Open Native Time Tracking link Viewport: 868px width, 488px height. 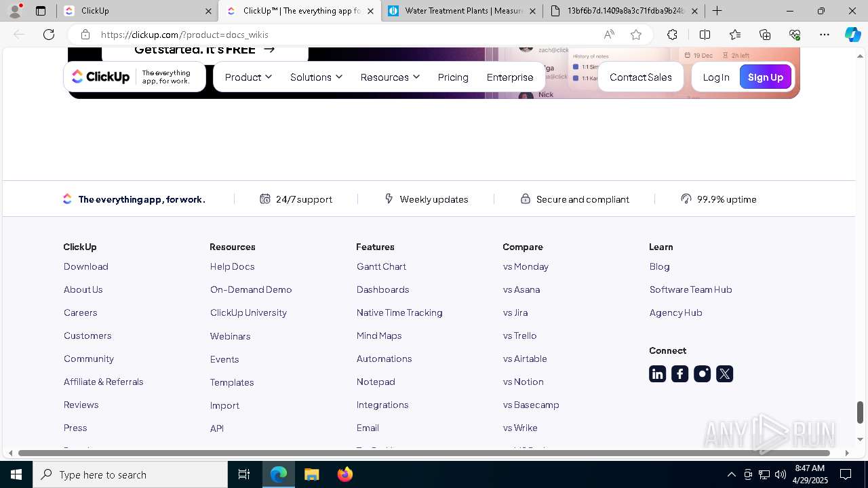(x=399, y=312)
